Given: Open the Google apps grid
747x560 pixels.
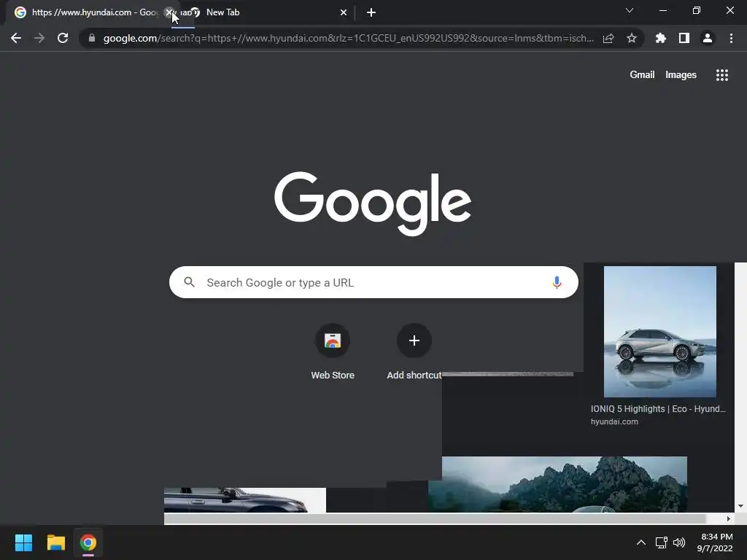Looking at the screenshot, I should (722, 75).
